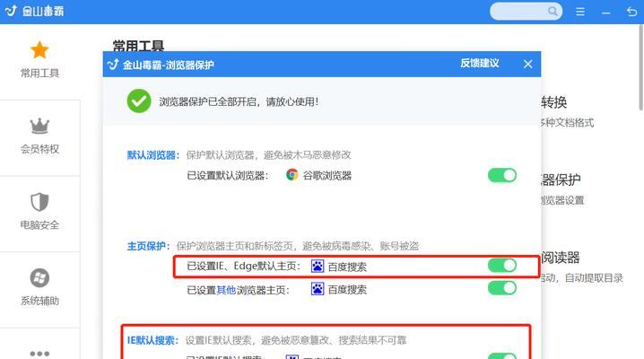The width and height of the screenshot is (644, 359).
Task: Open the 器保护 tool behind the dialog
Action: click(x=561, y=179)
